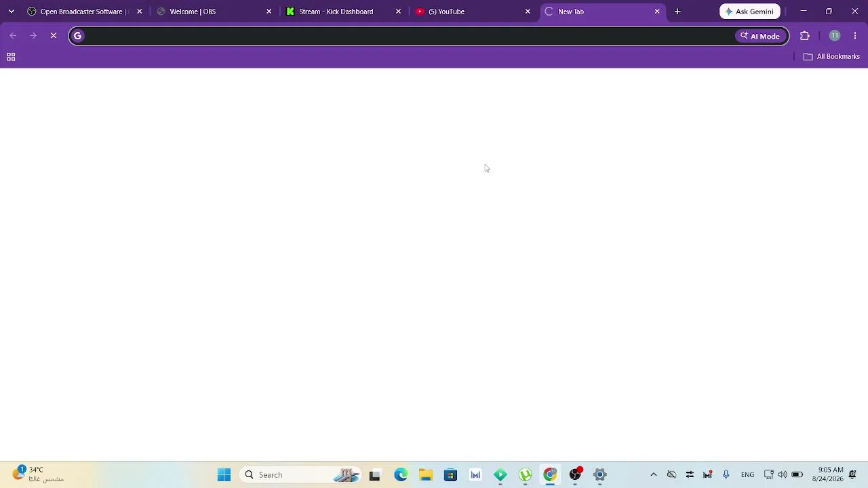868x488 pixels.
Task: Open the Windows Start menu
Action: 224,474
